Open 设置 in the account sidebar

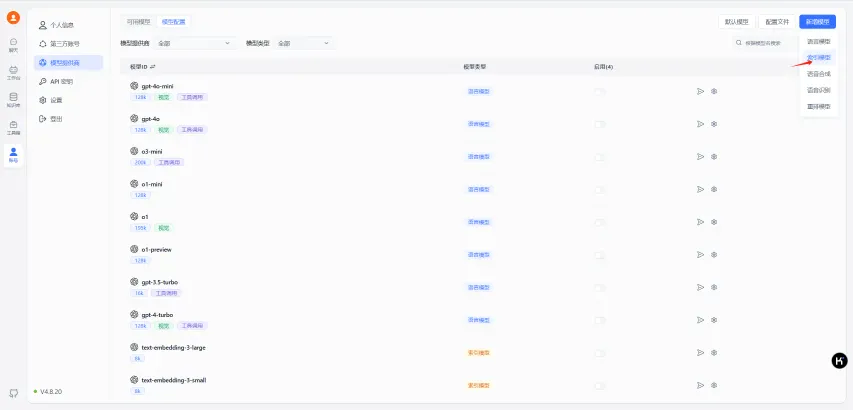(69, 100)
